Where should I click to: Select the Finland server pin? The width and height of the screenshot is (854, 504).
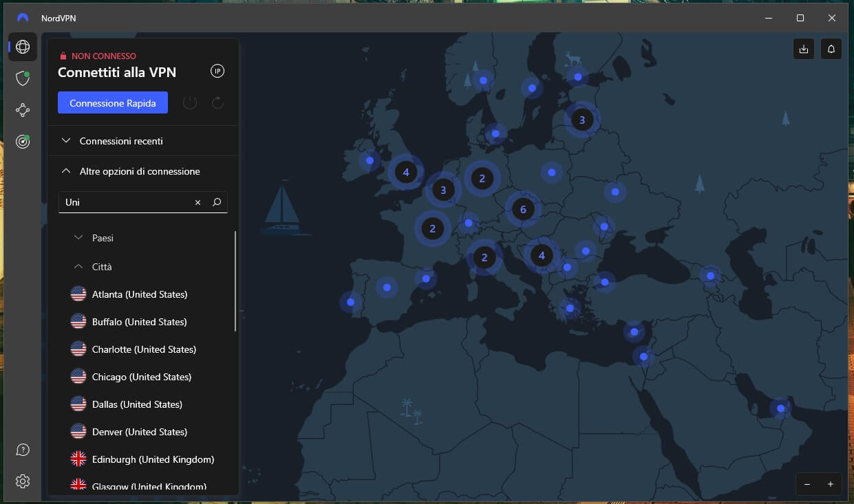(578, 77)
